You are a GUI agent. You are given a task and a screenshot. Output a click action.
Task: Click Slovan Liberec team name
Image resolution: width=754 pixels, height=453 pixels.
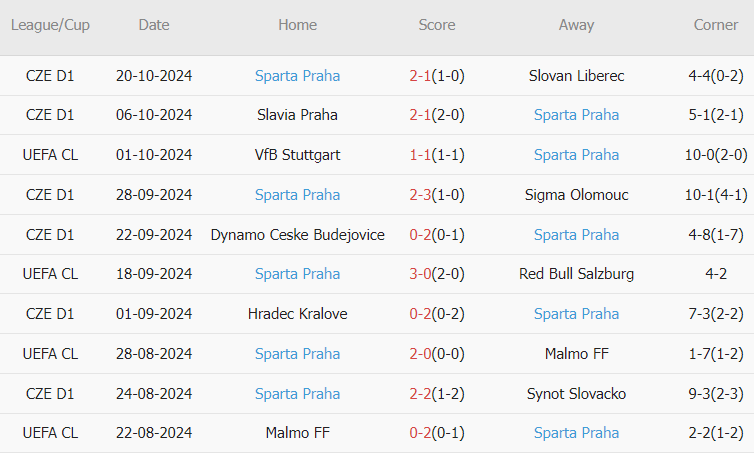(576, 76)
